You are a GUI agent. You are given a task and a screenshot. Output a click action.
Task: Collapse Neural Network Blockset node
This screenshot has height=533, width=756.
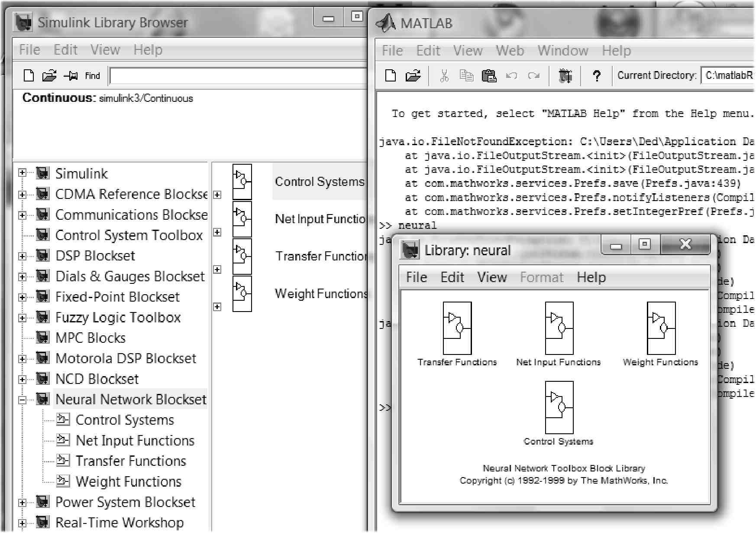23,400
